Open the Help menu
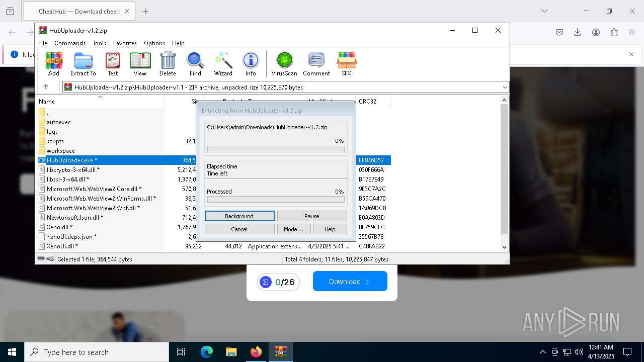 click(x=178, y=43)
